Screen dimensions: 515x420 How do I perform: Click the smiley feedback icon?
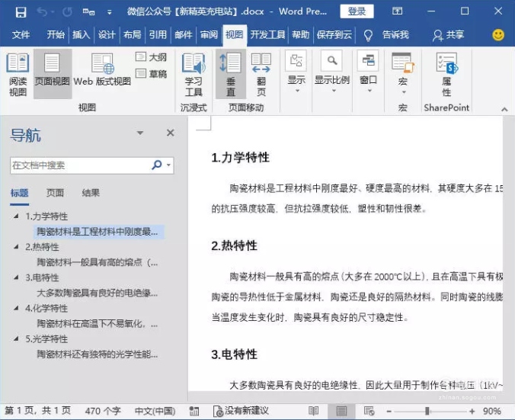click(498, 34)
